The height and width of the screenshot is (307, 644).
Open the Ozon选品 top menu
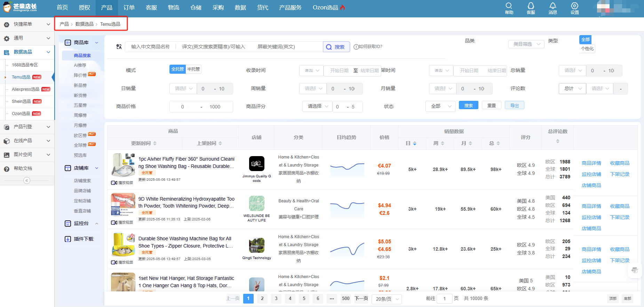point(328,8)
